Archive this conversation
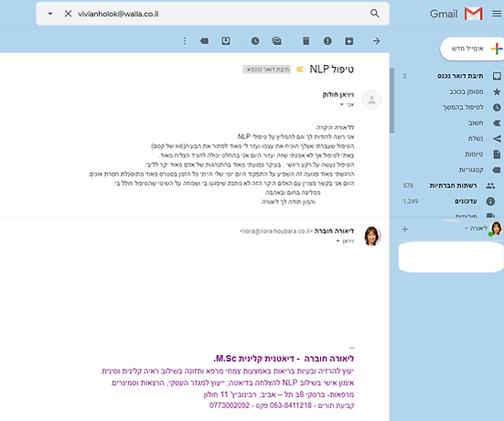The height and width of the screenshot is (421, 504). [x=349, y=41]
